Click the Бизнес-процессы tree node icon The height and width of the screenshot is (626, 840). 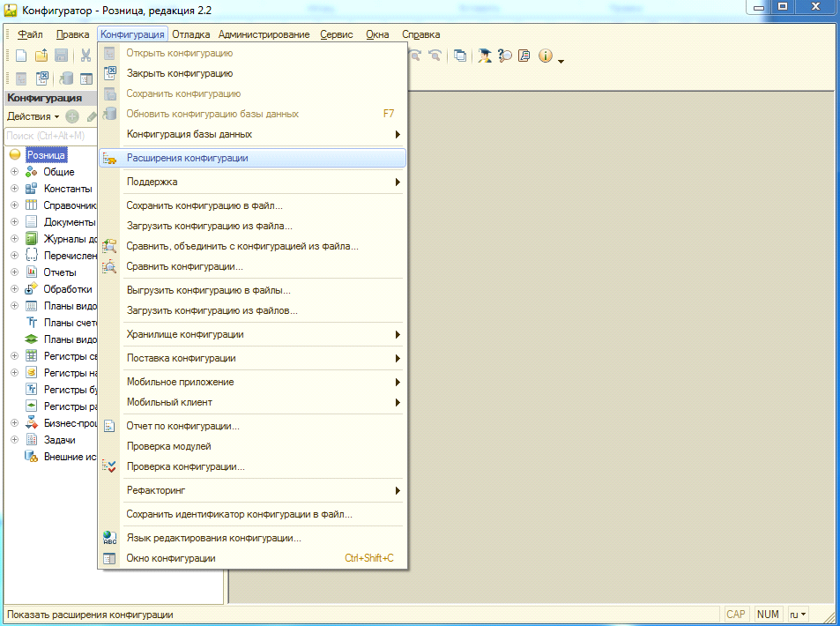tap(32, 423)
